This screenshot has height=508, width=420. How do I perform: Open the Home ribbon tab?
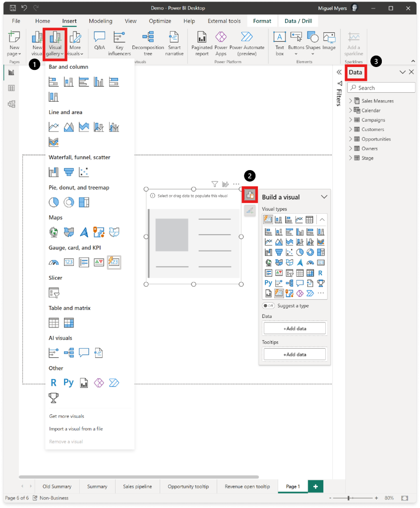(x=43, y=21)
